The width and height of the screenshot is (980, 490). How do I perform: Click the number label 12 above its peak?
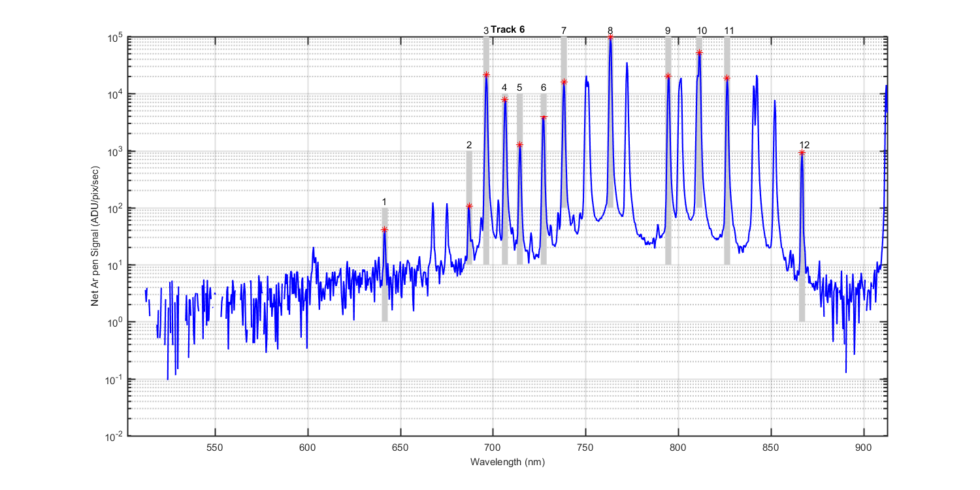tap(804, 144)
